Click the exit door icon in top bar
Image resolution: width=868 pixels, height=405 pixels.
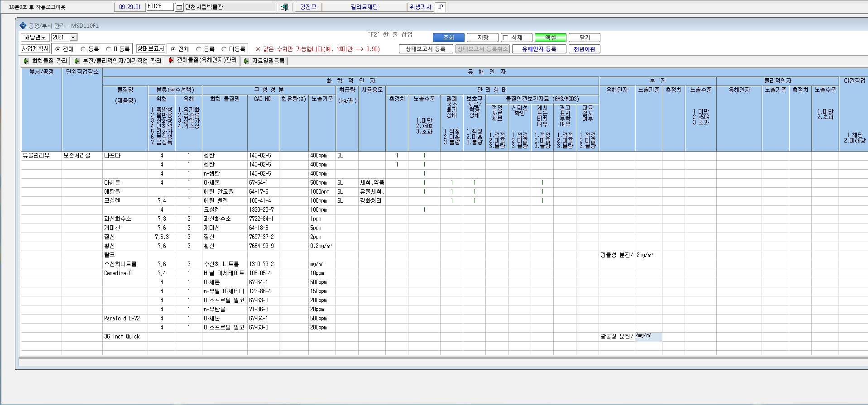pyautogui.click(x=284, y=7)
